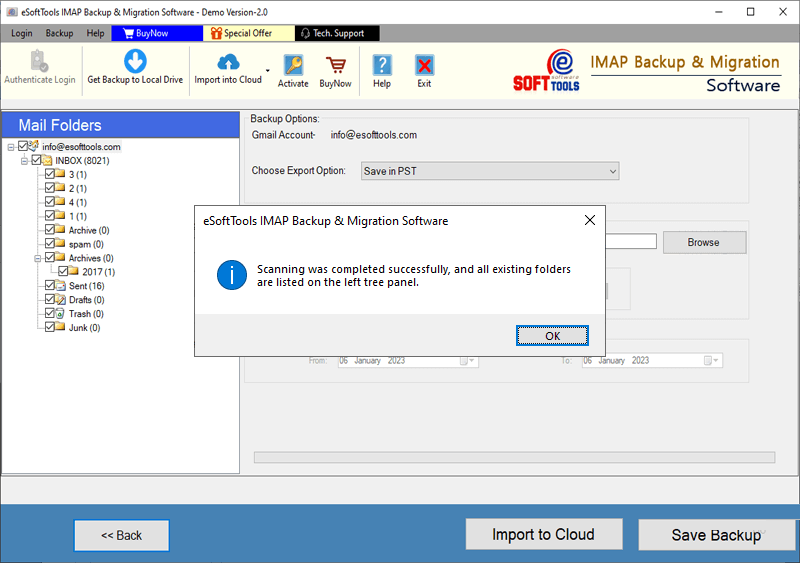Click the red Exit icon
The height and width of the screenshot is (563, 800).
424,66
